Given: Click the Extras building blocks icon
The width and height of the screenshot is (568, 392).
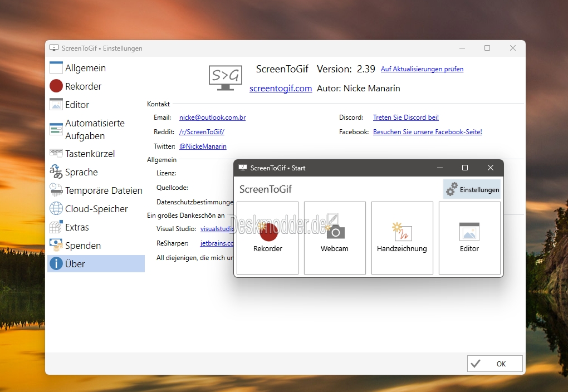Looking at the screenshot, I should 56,227.
